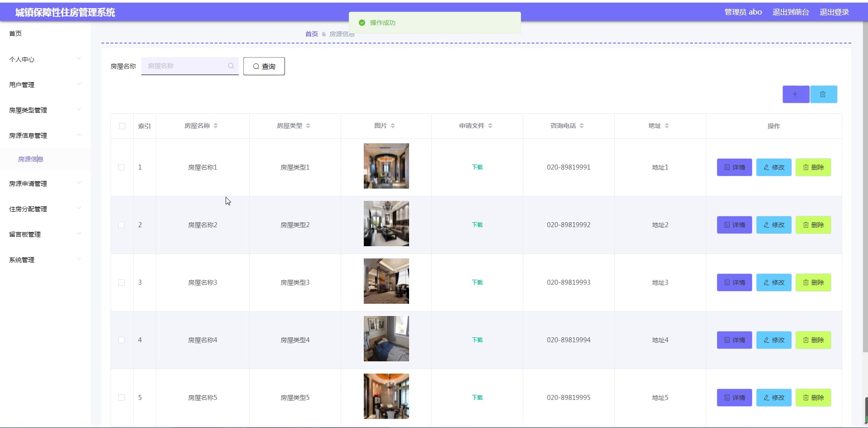Click 修改 for 房屋名称2 row
This screenshot has width=868, height=428.
774,225
